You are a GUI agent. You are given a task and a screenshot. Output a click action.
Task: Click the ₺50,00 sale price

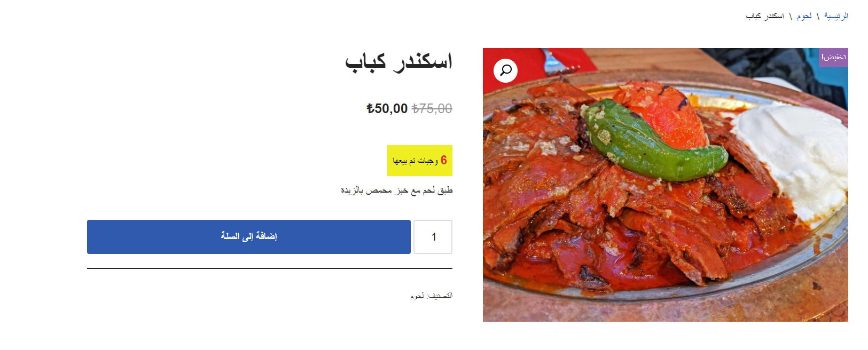coord(387,109)
